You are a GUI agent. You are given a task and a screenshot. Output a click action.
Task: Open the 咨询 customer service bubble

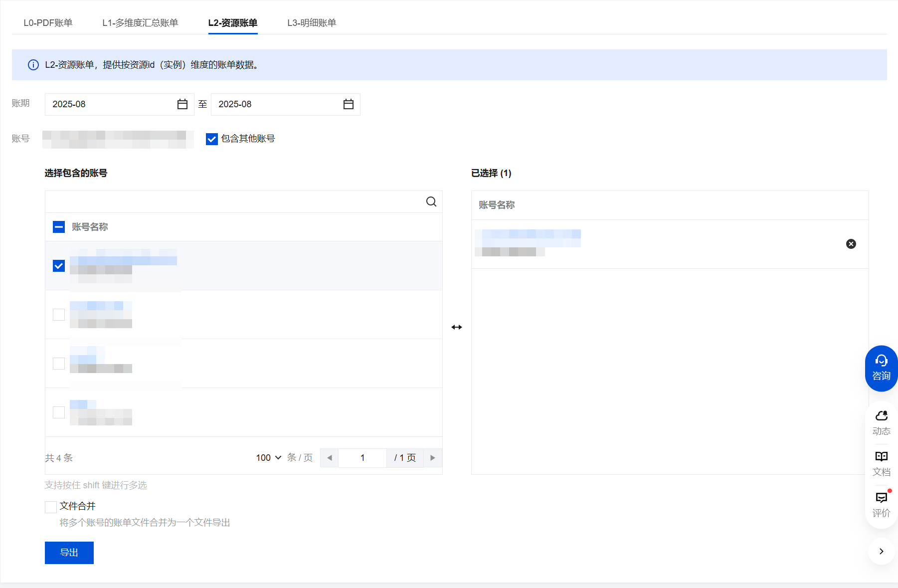click(881, 368)
